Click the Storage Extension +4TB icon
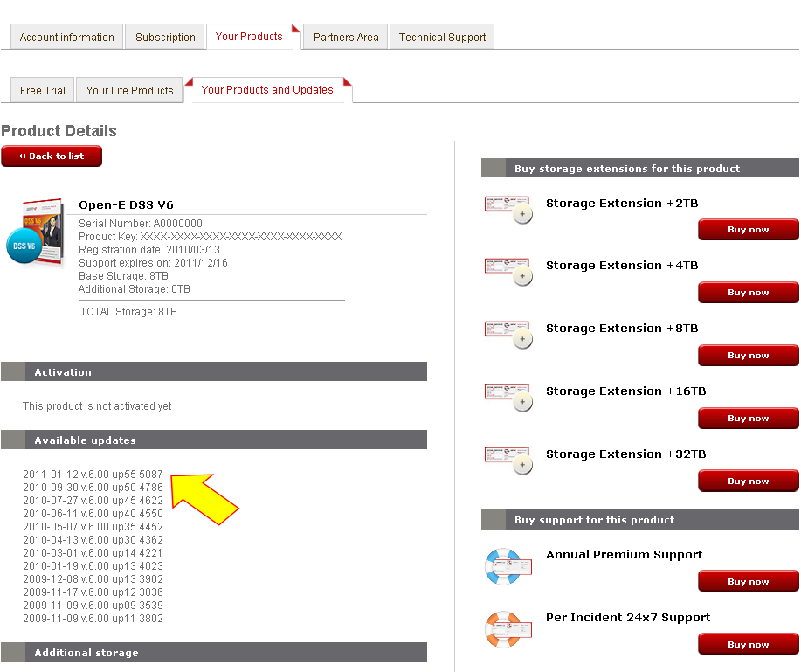 [508, 272]
